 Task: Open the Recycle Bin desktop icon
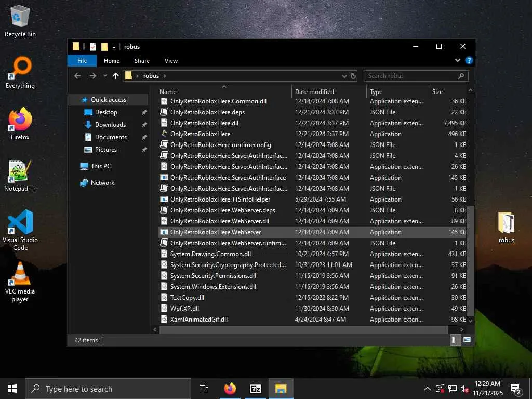point(20,21)
